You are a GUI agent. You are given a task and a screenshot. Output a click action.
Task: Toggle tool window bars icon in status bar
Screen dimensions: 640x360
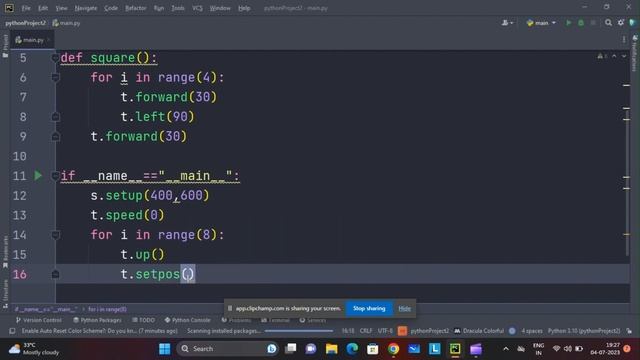pos(12,331)
